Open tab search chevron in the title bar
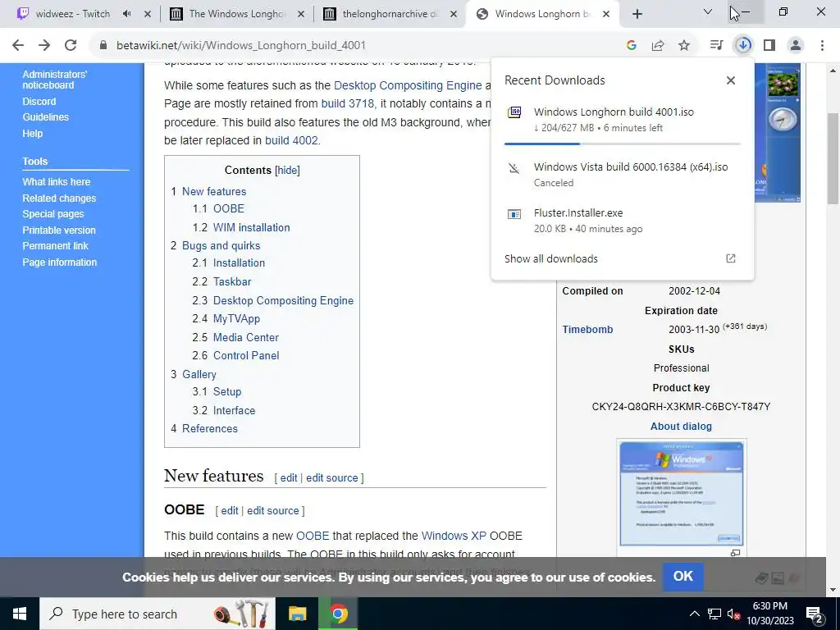840x630 pixels. (708, 11)
